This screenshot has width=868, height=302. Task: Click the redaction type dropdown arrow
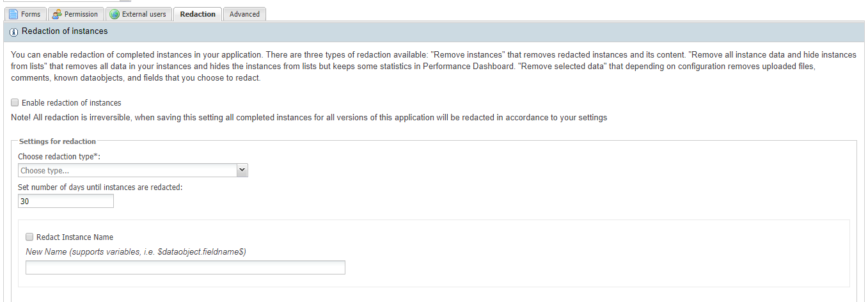click(x=242, y=171)
